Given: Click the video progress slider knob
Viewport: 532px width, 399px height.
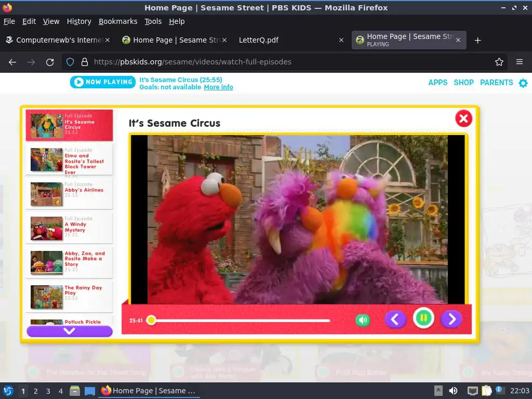Looking at the screenshot, I should 151,320.
